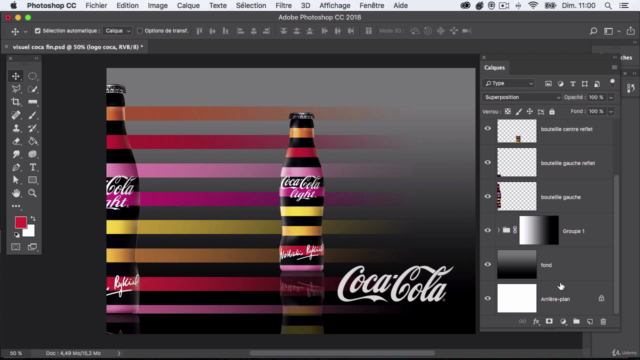Open the Fond fill value dropdown arrow

(x=611, y=111)
